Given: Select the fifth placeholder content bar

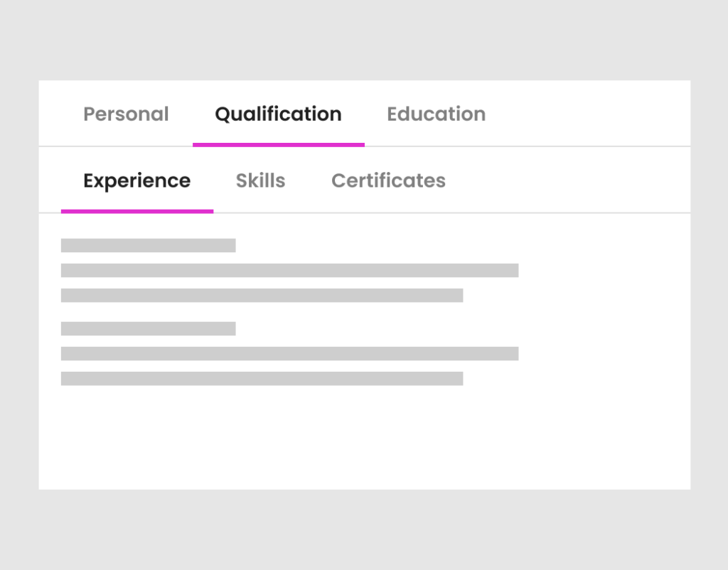Looking at the screenshot, I should (x=290, y=353).
